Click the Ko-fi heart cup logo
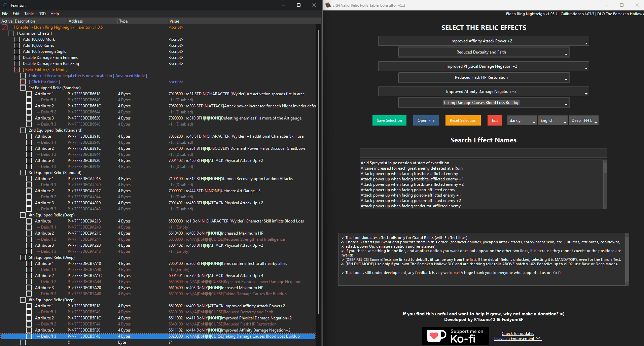 pos(436,336)
